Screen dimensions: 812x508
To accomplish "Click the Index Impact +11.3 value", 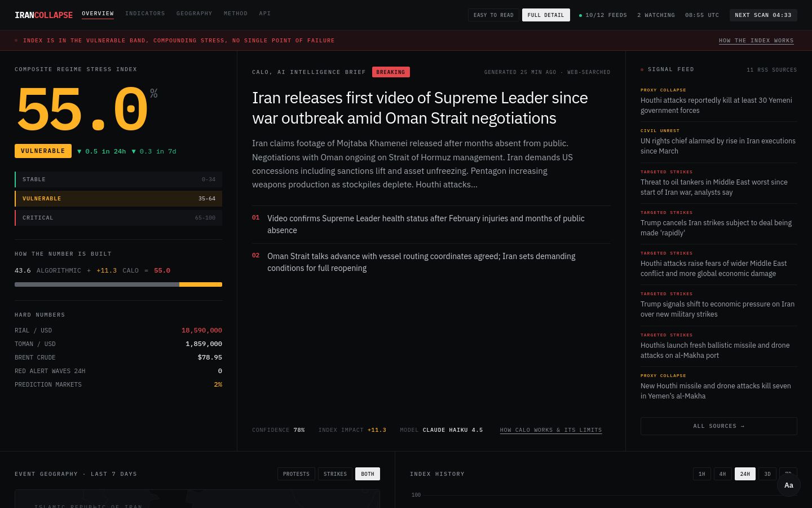I will [377, 430].
